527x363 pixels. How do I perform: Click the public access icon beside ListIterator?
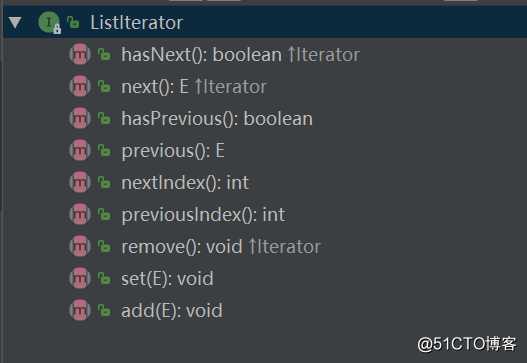(x=74, y=23)
